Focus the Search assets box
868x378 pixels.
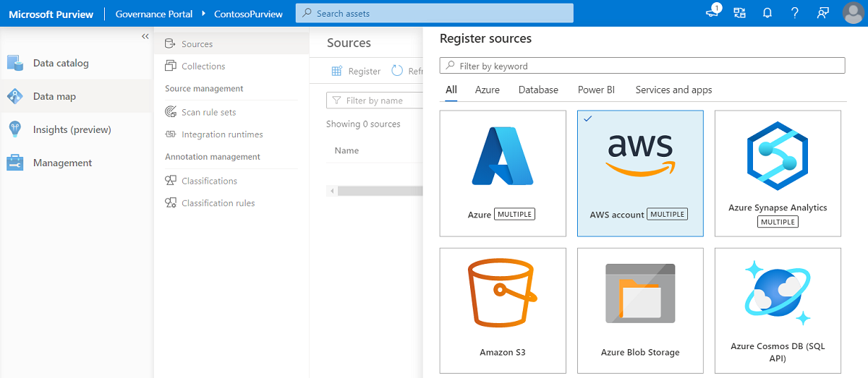coord(434,13)
